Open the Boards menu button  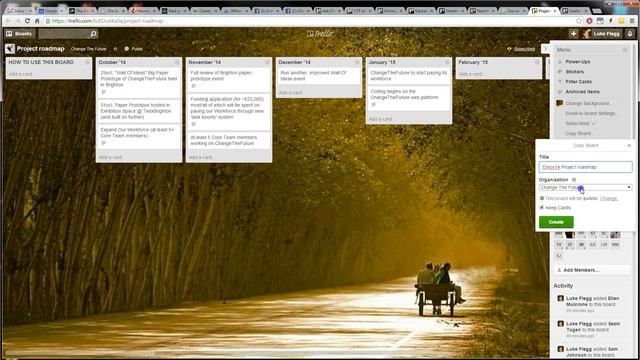click(x=19, y=34)
